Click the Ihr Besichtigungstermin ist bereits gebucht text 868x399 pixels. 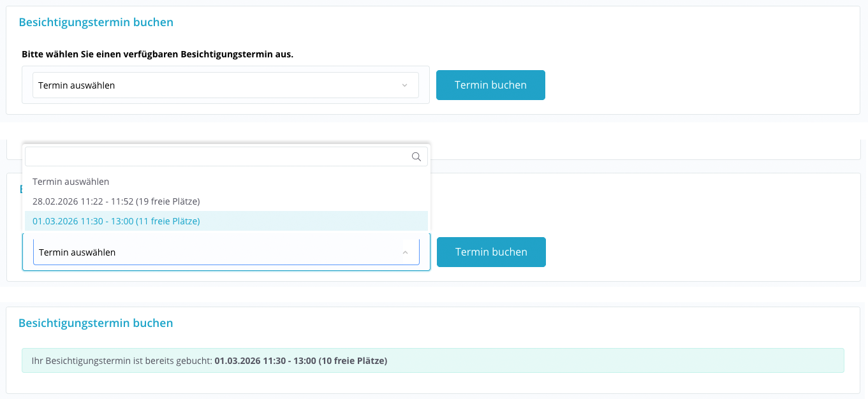click(x=121, y=361)
